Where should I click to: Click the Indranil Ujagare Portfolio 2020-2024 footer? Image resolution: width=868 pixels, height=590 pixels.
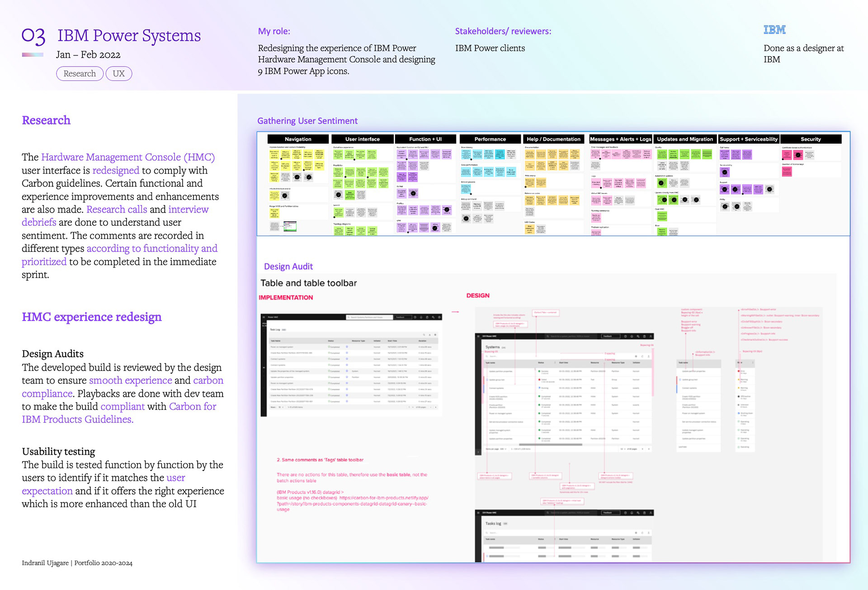[77, 563]
